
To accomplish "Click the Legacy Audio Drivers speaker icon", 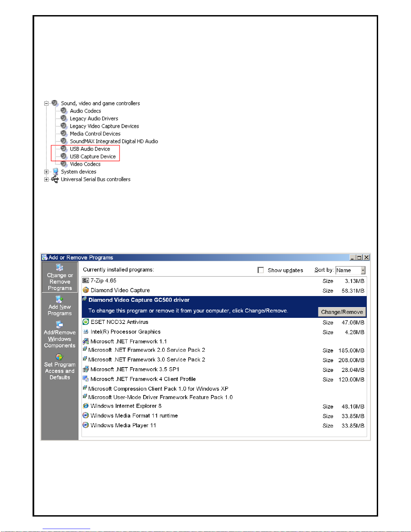I will (x=64, y=118).
